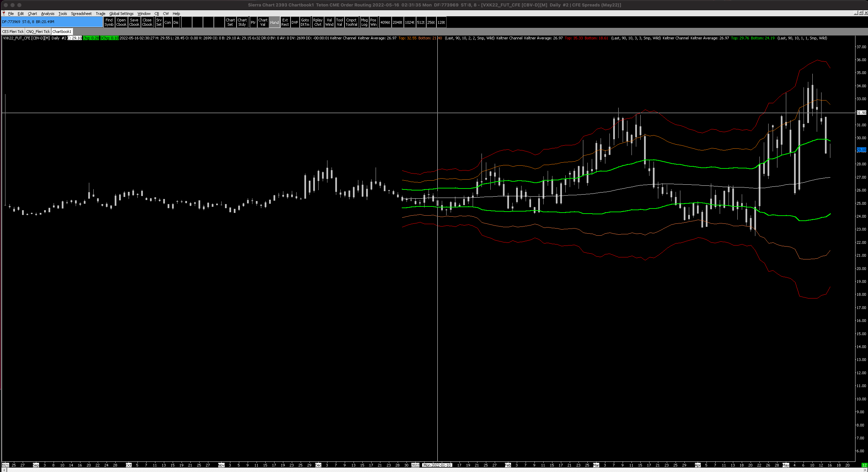868x472 pixels.
Task: Toggle Cmpct ToolVal compact tool values
Action: [351, 22]
